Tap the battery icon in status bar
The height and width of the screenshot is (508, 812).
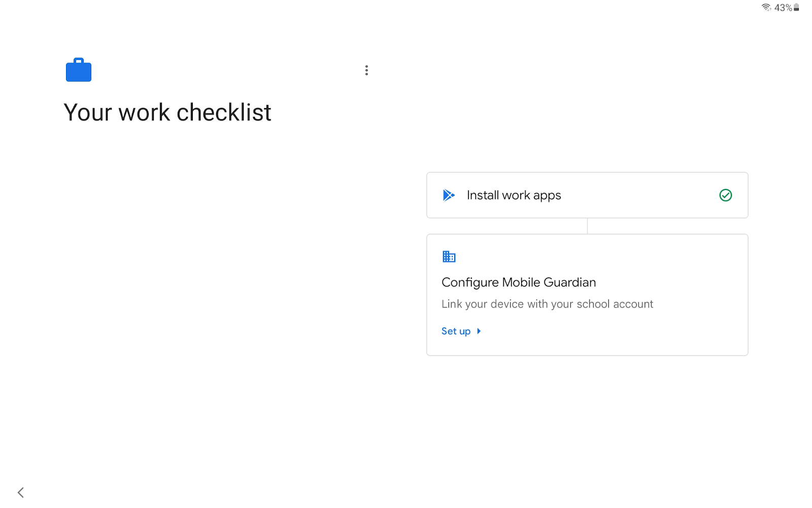(x=797, y=7)
